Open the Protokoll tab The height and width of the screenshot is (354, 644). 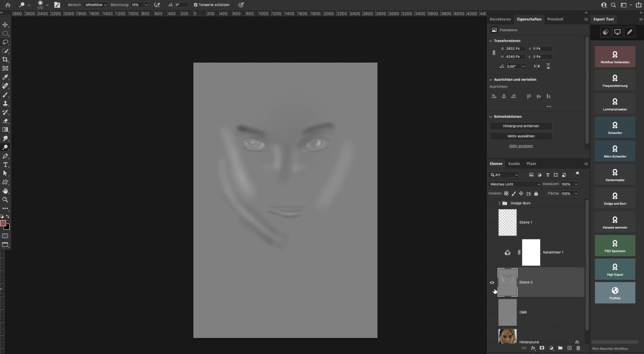(x=555, y=19)
